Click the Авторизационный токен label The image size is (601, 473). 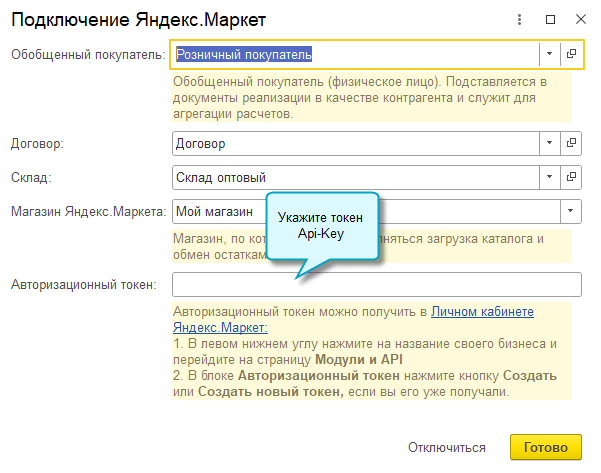pyautogui.click(x=84, y=285)
